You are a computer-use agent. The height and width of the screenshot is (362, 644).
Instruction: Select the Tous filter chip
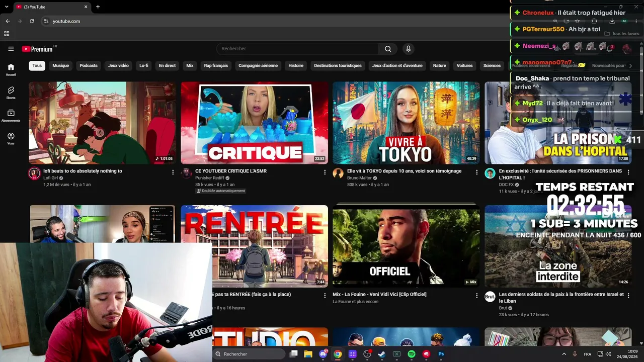pos(37,65)
